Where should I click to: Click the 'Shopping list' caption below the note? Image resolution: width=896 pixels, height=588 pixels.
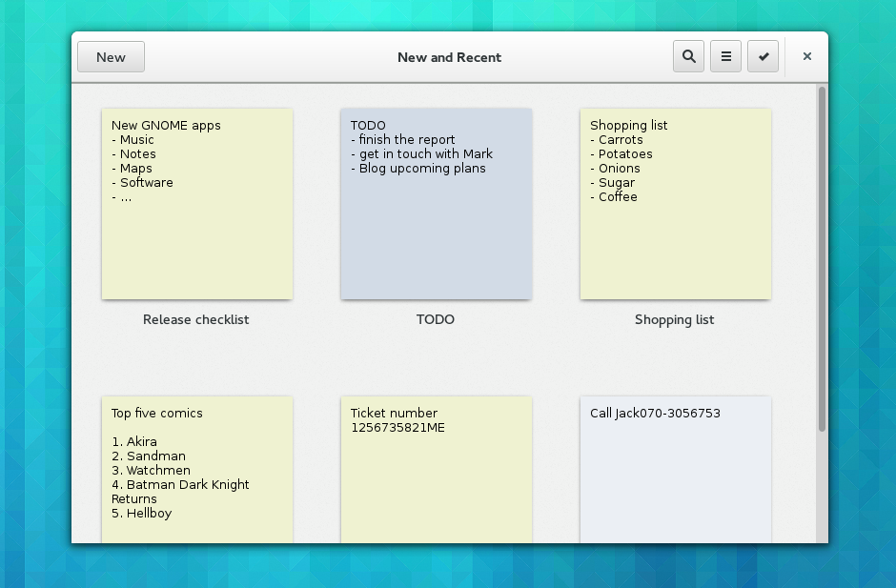pyautogui.click(x=674, y=320)
